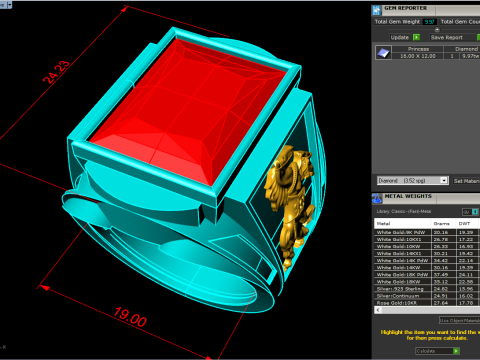Open the Diamond (3.52 spg) material dropdown
The image size is (480, 360).
coord(412,180)
